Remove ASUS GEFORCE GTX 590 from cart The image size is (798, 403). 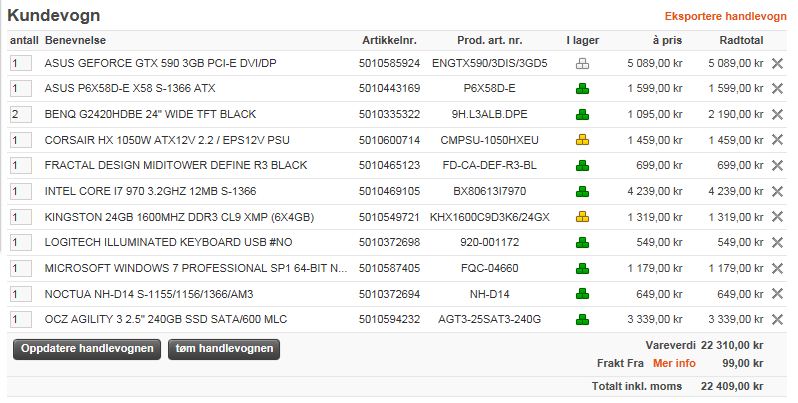777,64
